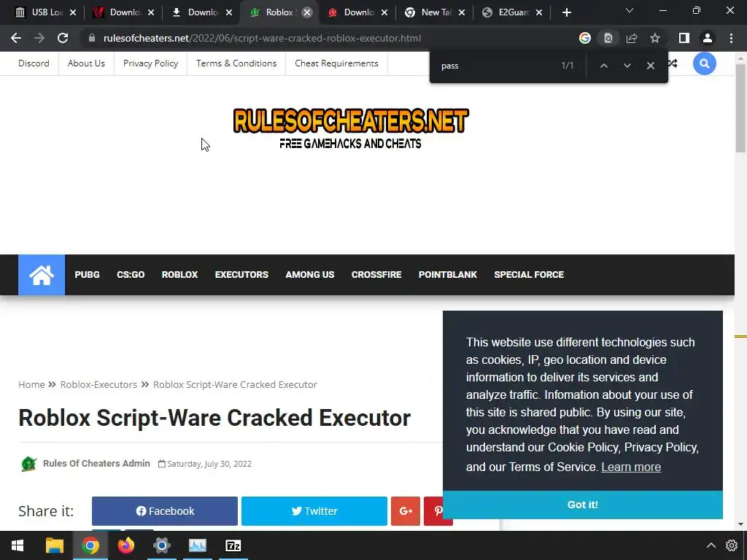747x560 pixels.
Task: Go to the site home icon
Action: (42, 275)
